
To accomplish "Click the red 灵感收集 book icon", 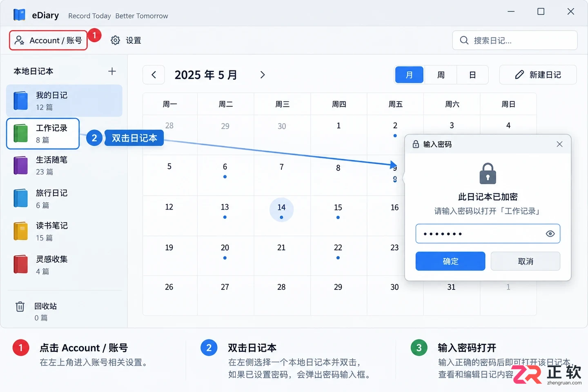I will pyautogui.click(x=20, y=265).
